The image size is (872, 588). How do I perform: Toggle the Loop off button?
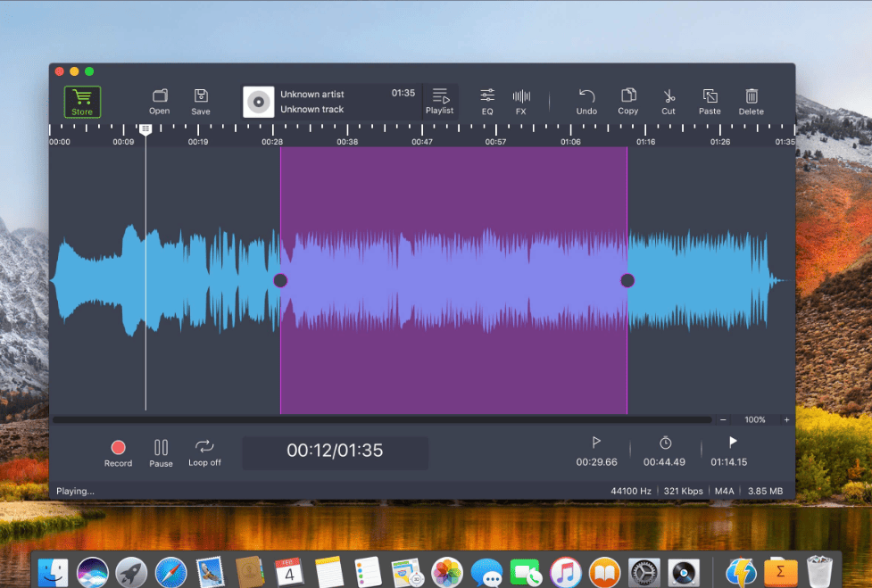tap(204, 453)
